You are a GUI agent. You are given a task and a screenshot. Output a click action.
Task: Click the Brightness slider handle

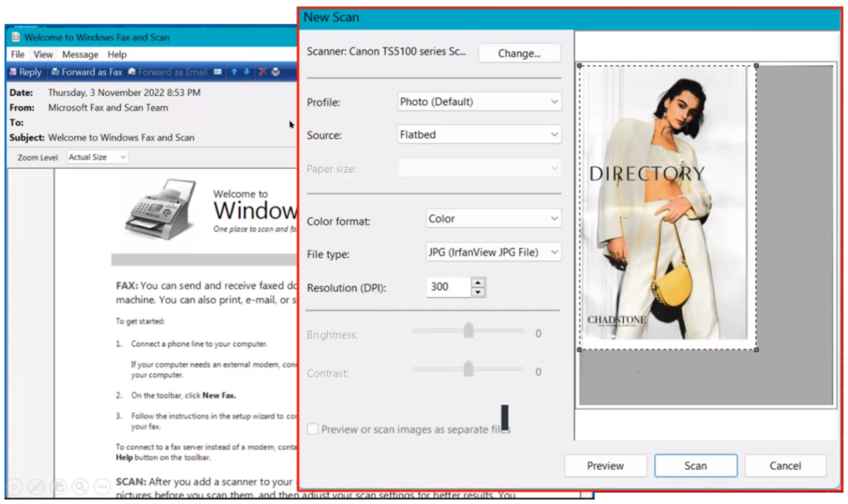(x=469, y=330)
